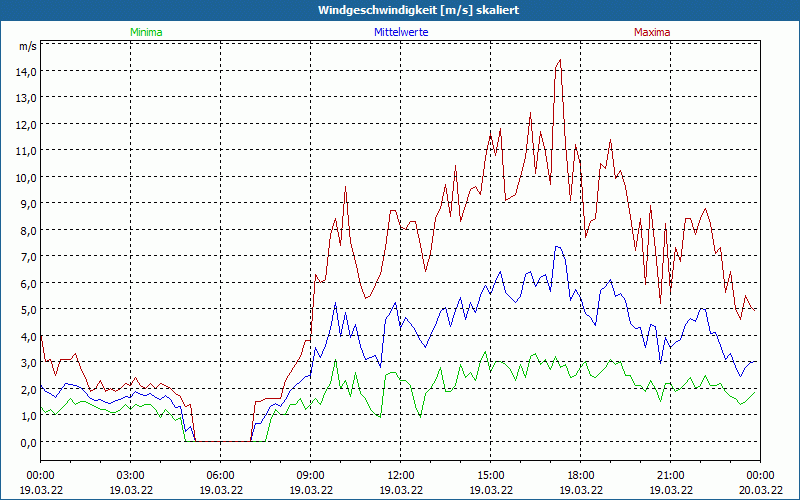This screenshot has width=800, height=500.
Task: Click the highest blue Mittelwerte peak
Action: coord(557,247)
